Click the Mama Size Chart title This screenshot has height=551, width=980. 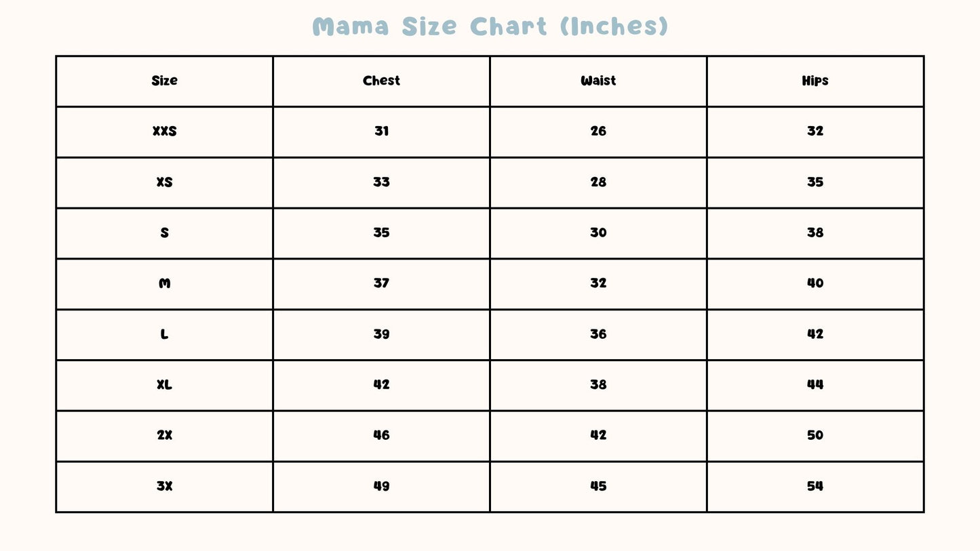tap(490, 26)
